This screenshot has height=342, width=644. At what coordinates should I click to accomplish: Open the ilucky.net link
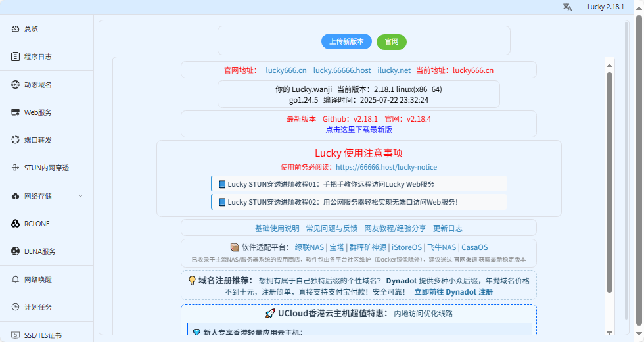(x=394, y=70)
